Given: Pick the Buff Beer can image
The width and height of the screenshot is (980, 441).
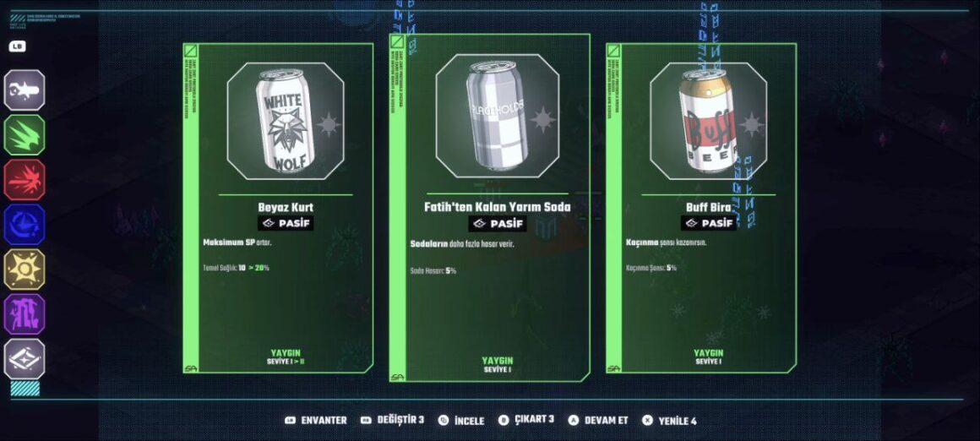Looking at the screenshot, I should (708, 121).
